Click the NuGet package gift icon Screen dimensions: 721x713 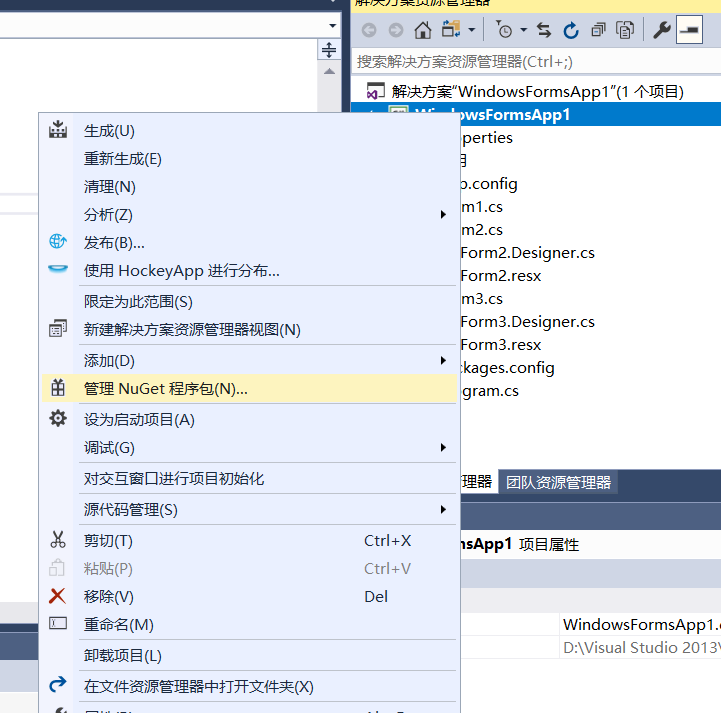click(x=57, y=388)
